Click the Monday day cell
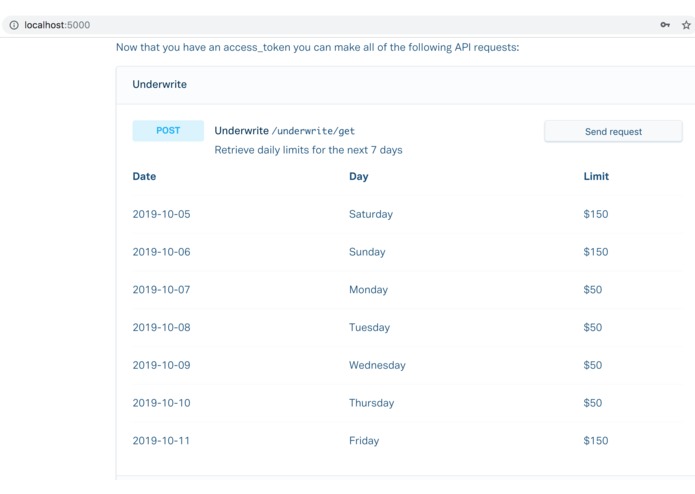695x494 pixels. click(x=368, y=290)
